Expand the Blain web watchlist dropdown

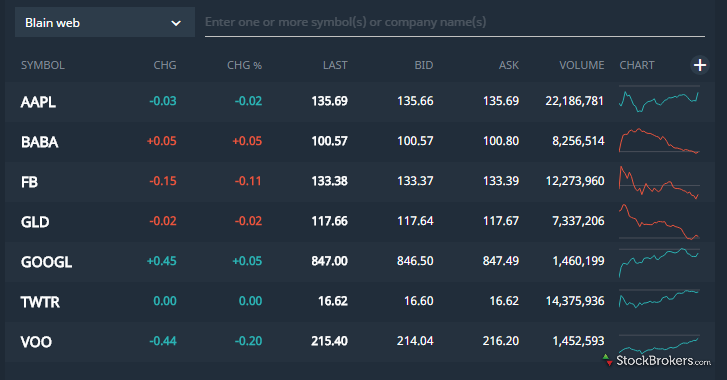(105, 22)
